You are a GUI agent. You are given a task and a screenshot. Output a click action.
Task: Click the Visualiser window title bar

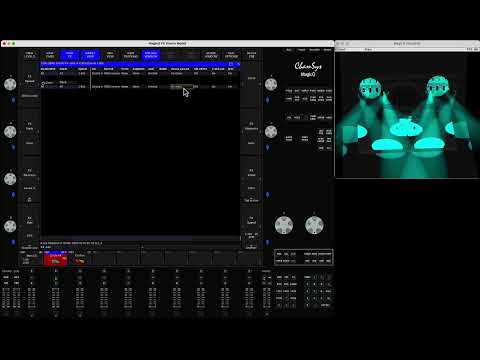[x=407, y=43]
